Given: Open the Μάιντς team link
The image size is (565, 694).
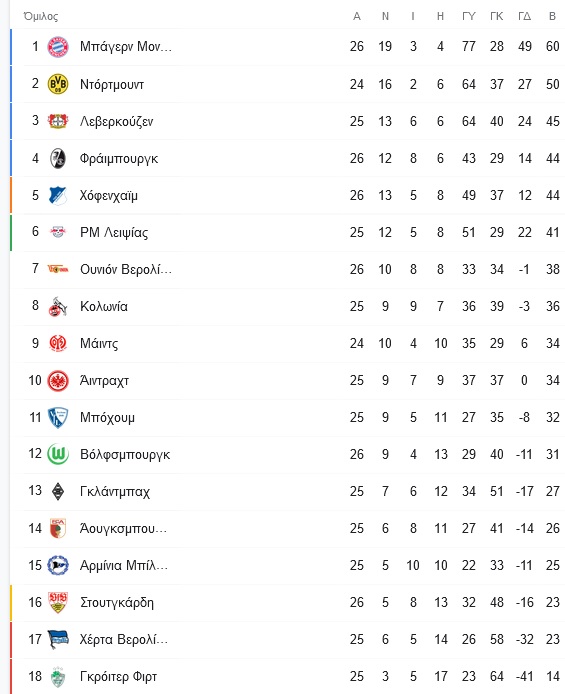Looking at the screenshot, I should point(99,343).
